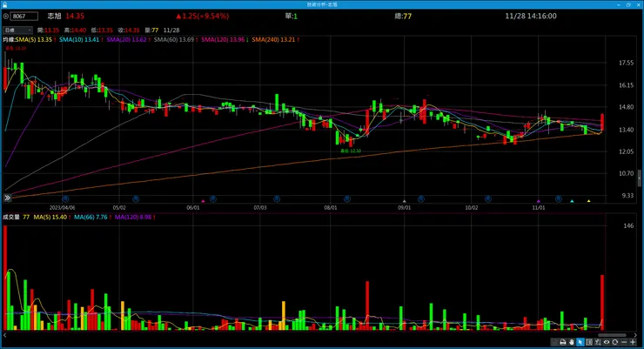Click the MA(5) 15.40 volume indicator label
This screenshot has width=644, height=349.
click(52, 218)
